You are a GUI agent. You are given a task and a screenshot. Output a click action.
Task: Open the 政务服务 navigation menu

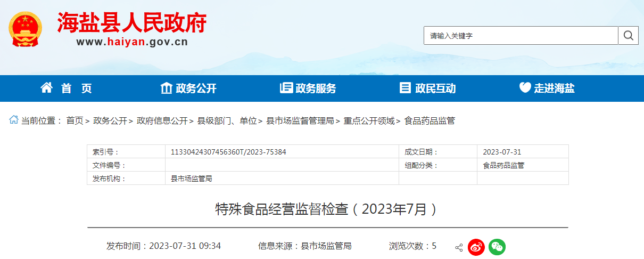[308, 88]
